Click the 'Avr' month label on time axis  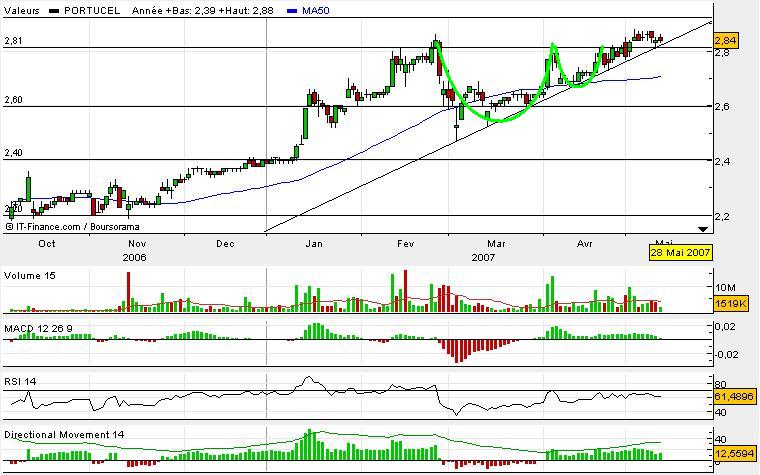click(584, 243)
